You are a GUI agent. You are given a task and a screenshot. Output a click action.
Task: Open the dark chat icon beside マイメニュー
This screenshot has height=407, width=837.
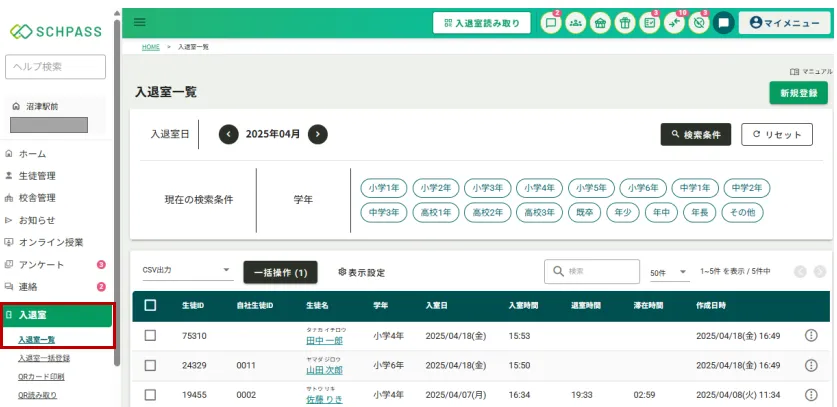click(724, 22)
